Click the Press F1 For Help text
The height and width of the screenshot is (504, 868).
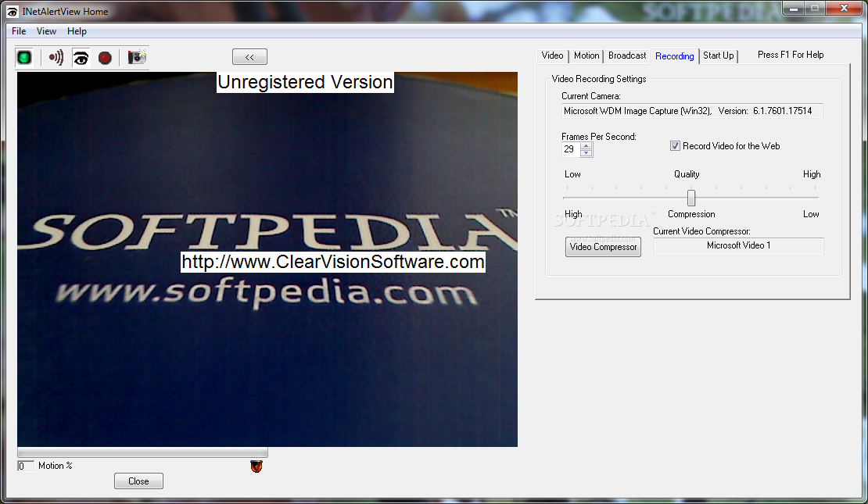[791, 55]
